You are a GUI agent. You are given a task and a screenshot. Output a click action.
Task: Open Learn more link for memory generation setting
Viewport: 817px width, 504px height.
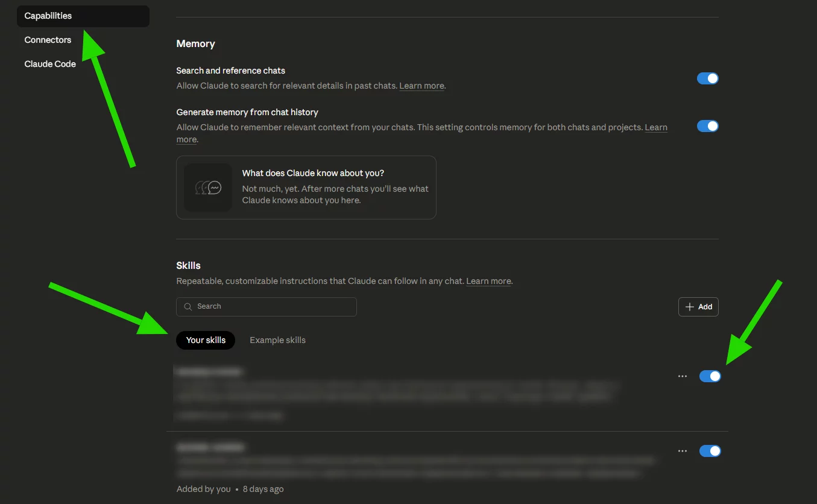655,127
